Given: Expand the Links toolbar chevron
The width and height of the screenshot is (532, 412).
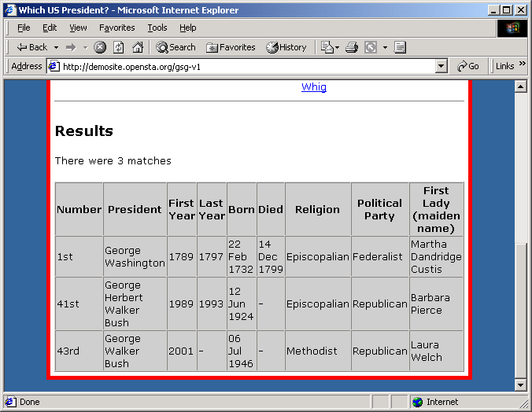Looking at the screenshot, I should (522, 63).
